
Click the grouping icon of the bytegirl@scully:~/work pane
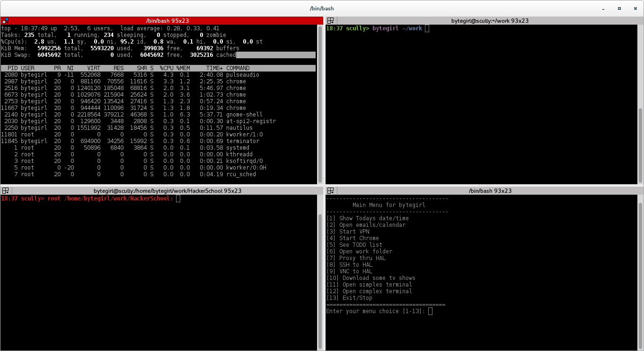pyautogui.click(x=331, y=20)
